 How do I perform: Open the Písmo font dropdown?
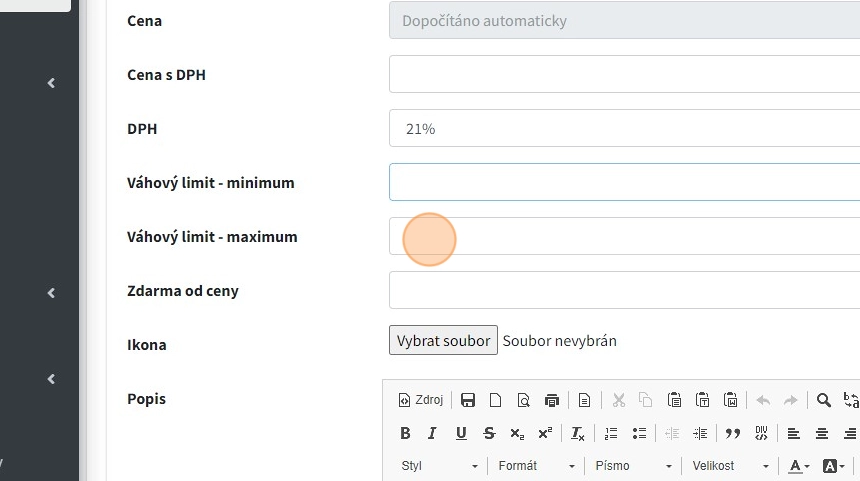tap(634, 466)
